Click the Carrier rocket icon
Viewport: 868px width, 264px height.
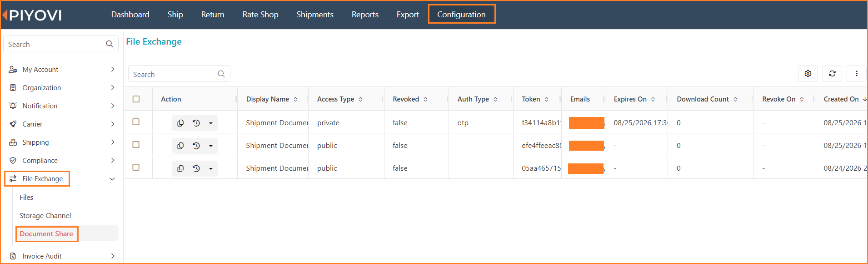[x=13, y=124]
